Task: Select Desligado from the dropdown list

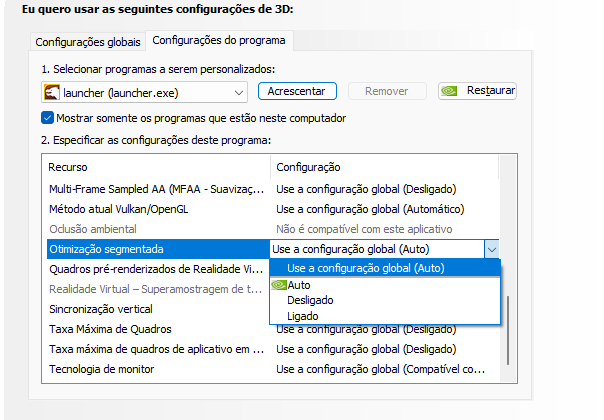Action: (310, 300)
